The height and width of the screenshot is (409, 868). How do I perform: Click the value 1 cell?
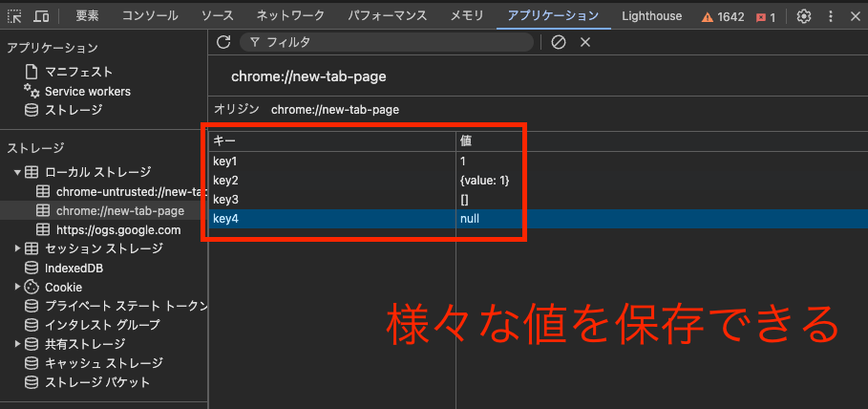point(662,161)
